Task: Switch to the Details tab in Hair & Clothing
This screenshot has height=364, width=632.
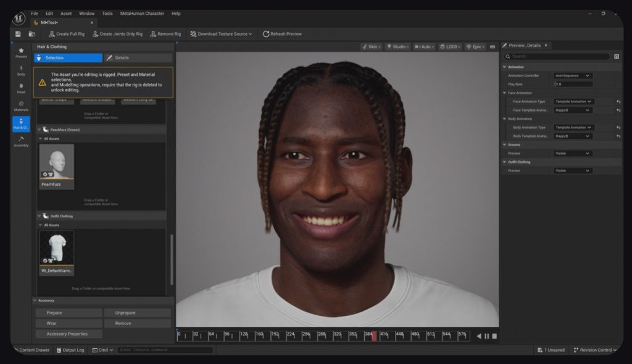Action: coord(138,58)
